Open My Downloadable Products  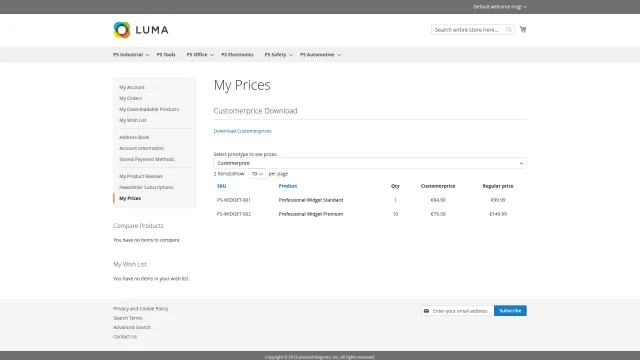[x=149, y=109]
